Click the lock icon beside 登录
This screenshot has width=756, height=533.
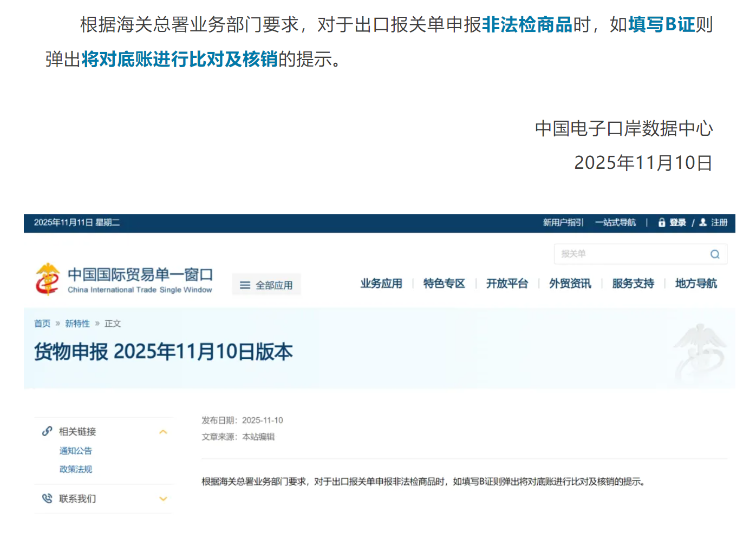click(661, 222)
